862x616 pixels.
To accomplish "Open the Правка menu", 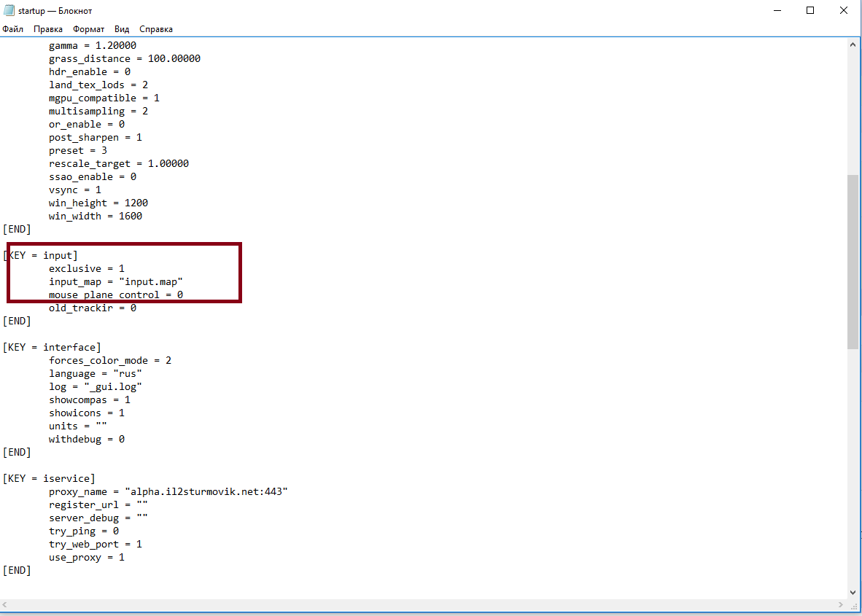I will [x=48, y=29].
